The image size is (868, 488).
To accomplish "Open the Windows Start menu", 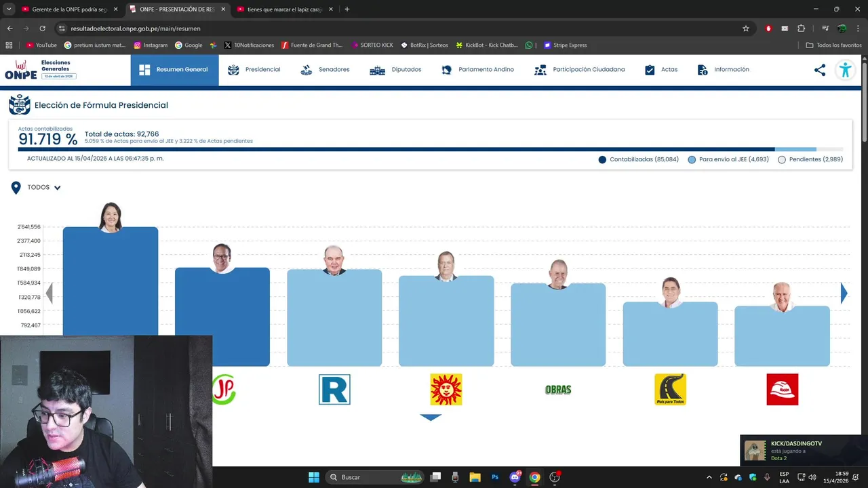I will coord(314,477).
